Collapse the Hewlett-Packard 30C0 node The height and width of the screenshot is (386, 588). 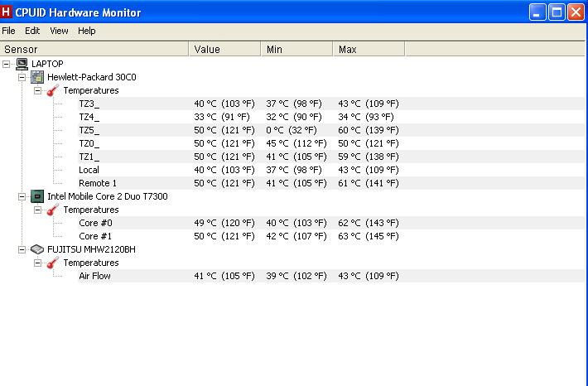[22, 77]
